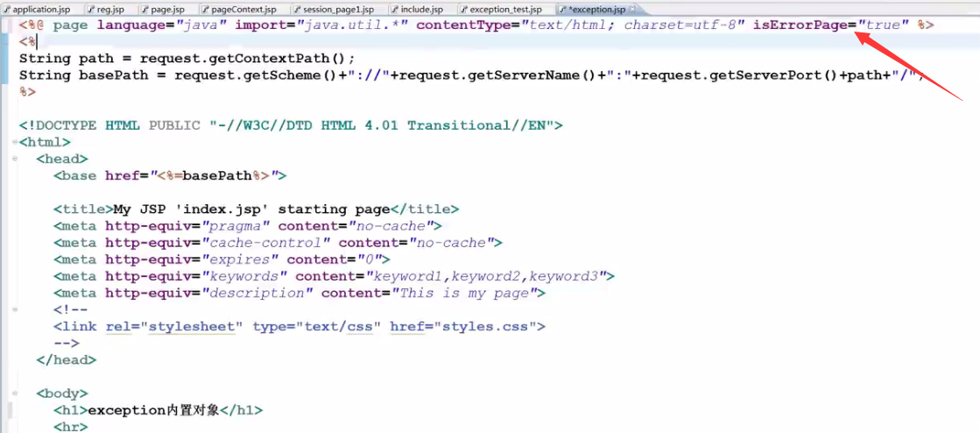The height and width of the screenshot is (433, 980).
Task: Click the closing %> scriptlet tag line
Action: 27,92
